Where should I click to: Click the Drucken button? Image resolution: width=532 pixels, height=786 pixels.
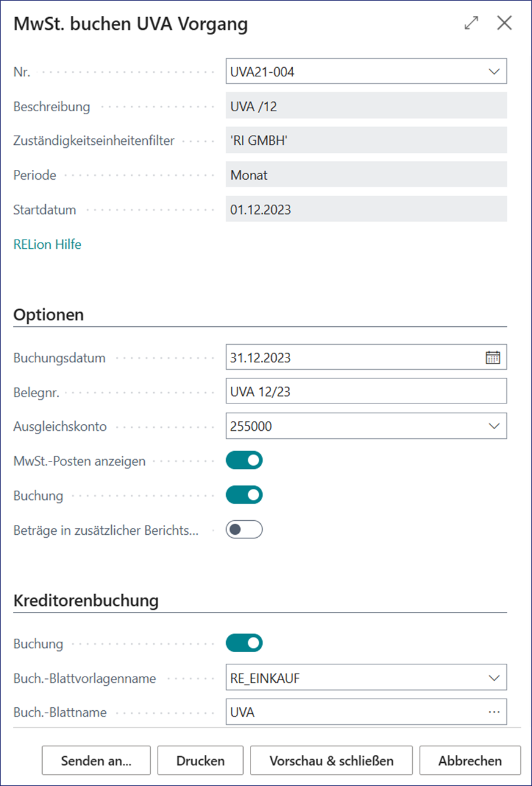[x=200, y=761]
